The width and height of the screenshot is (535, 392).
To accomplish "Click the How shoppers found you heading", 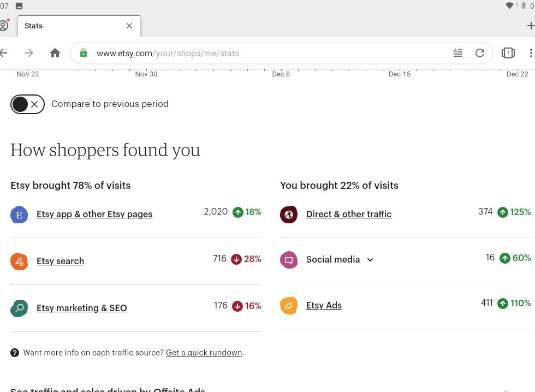I will tap(105, 150).
